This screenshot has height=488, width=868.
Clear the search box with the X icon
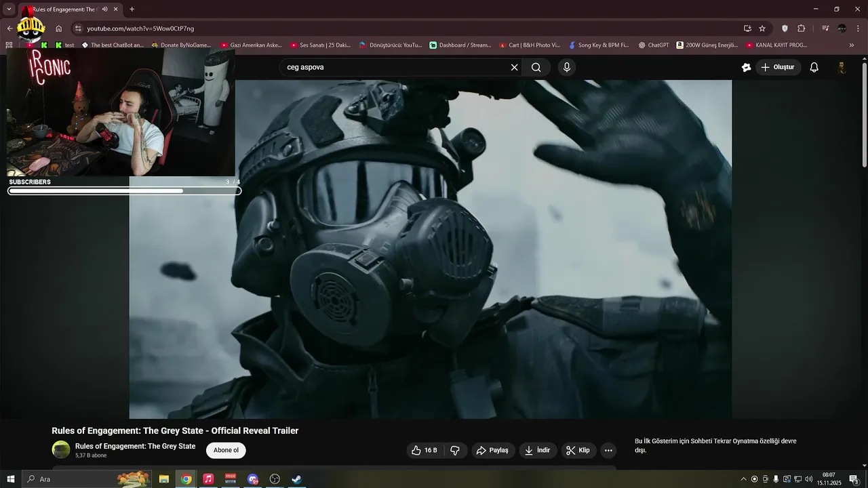coord(514,67)
